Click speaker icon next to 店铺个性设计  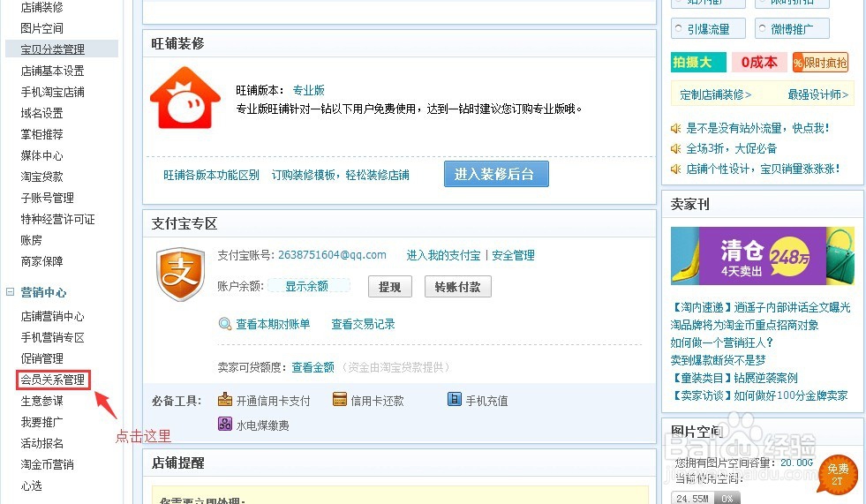click(x=675, y=169)
